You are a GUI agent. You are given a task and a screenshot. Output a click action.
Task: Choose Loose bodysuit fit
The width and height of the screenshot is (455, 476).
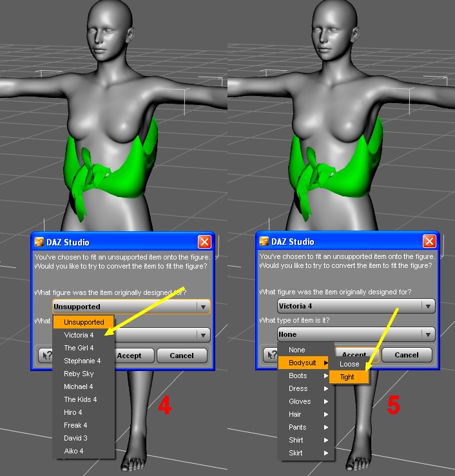[349, 364]
